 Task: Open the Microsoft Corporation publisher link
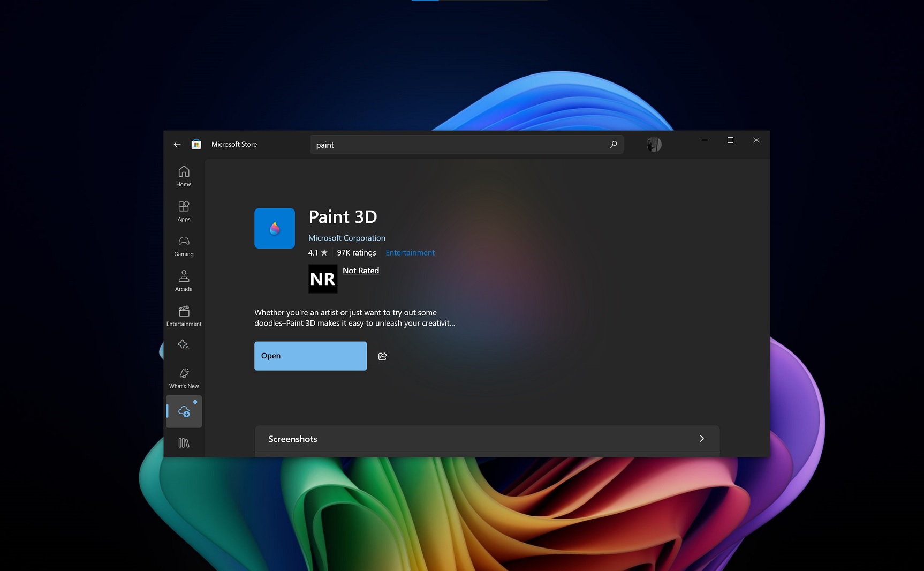pyautogui.click(x=347, y=238)
